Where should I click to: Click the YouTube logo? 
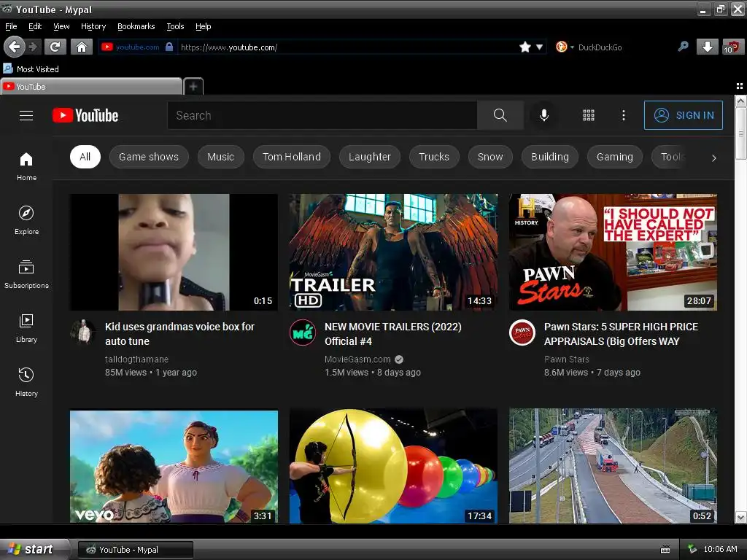[85, 115]
